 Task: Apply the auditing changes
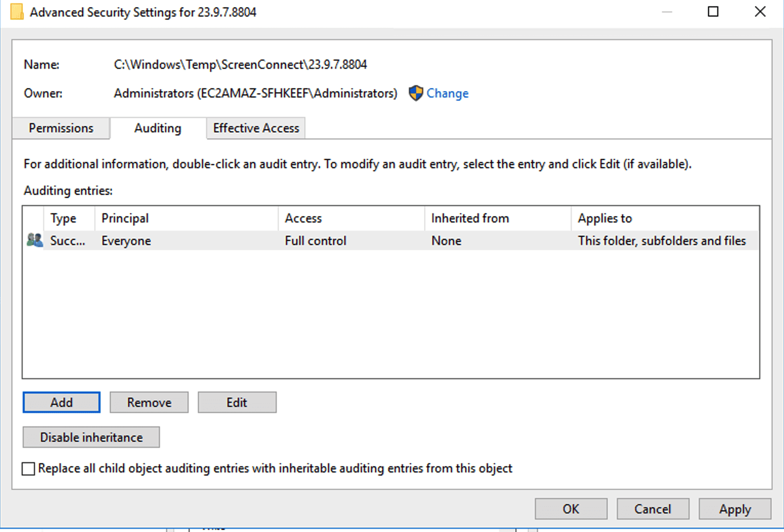coord(734,509)
